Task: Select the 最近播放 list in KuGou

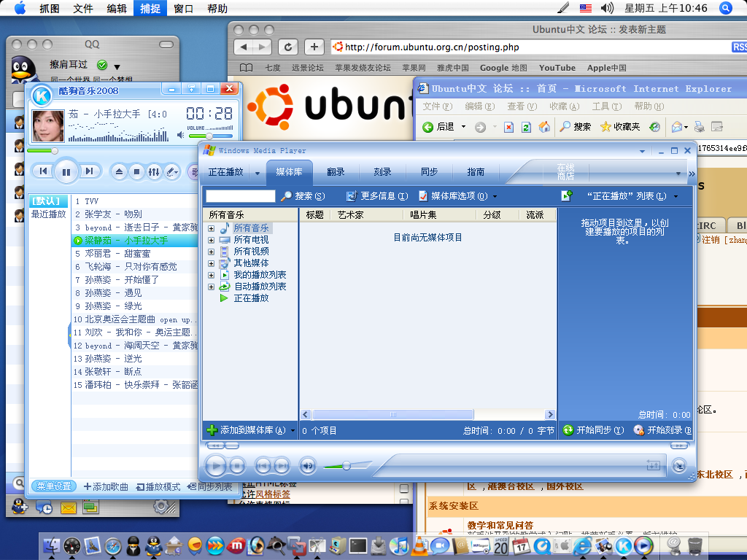Action: (48, 214)
